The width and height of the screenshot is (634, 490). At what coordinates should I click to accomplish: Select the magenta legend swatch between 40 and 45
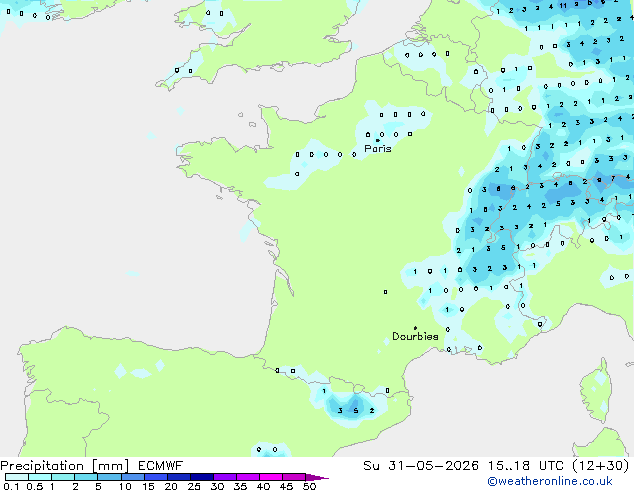point(271,477)
